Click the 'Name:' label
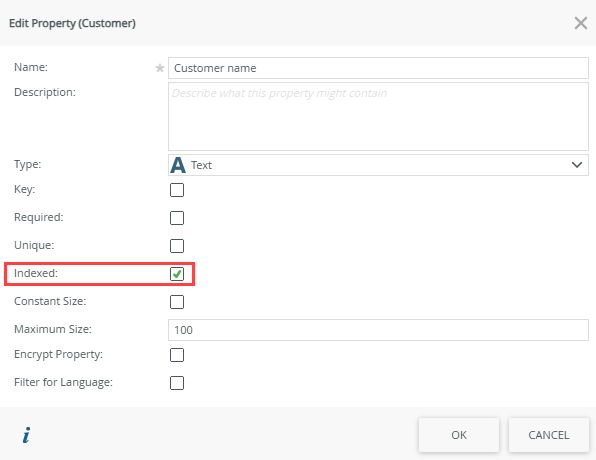This screenshot has height=460, width=596. coord(31,67)
